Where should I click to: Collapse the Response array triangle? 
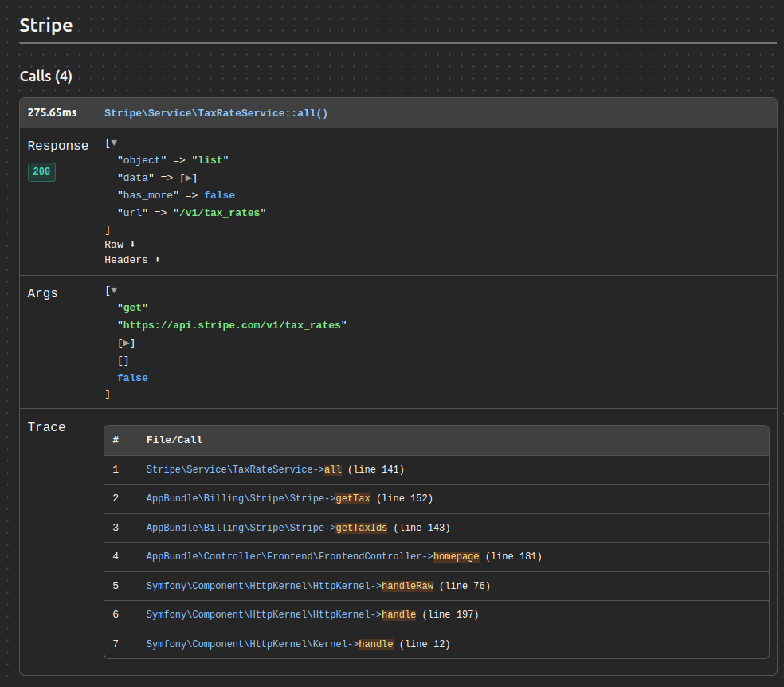(x=114, y=143)
